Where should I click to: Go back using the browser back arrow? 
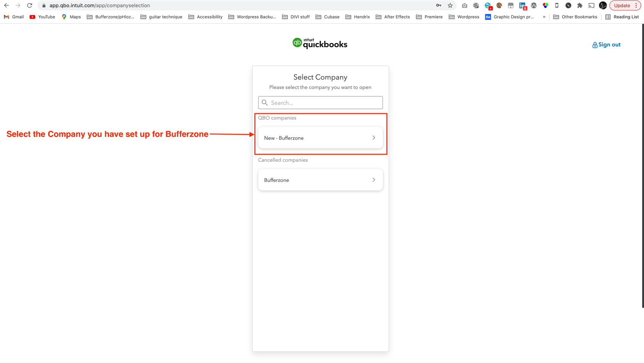tap(6, 5)
